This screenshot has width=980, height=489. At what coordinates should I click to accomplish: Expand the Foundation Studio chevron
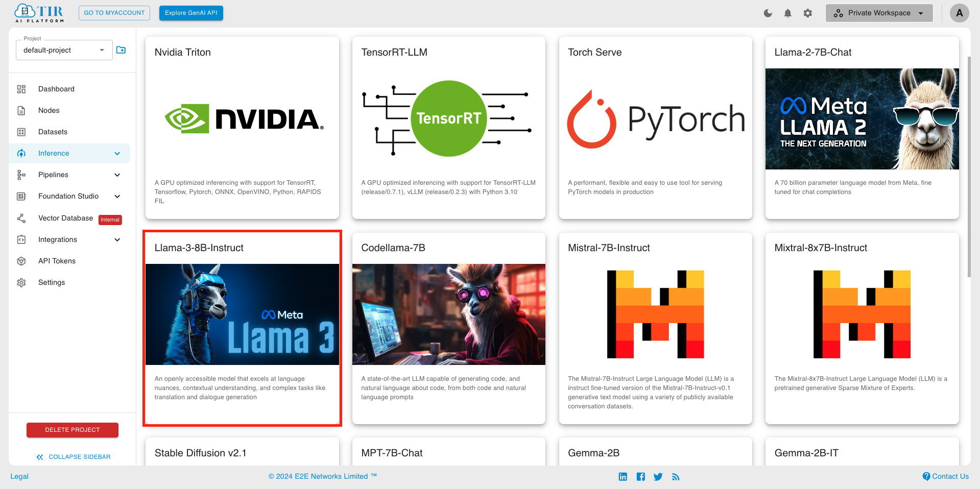pyautogui.click(x=117, y=196)
